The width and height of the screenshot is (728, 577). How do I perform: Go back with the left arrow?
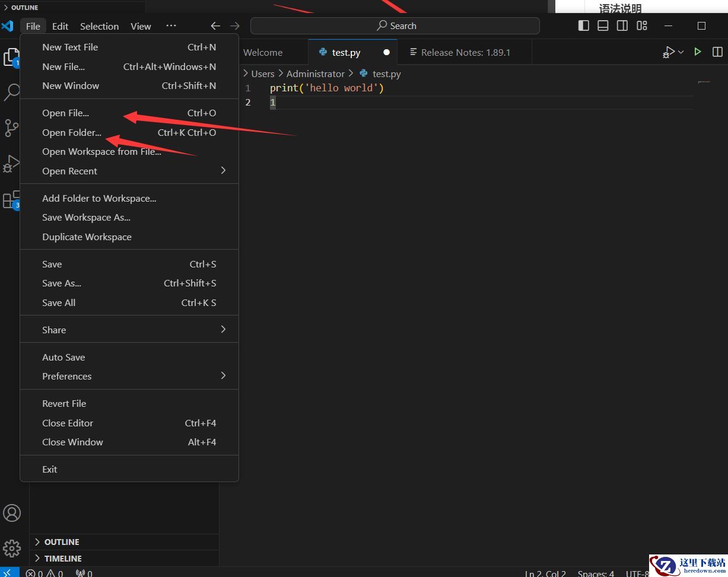[x=215, y=26]
